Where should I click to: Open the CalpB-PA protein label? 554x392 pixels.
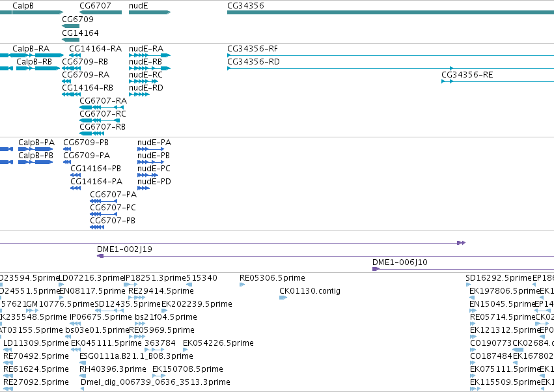click(x=36, y=143)
